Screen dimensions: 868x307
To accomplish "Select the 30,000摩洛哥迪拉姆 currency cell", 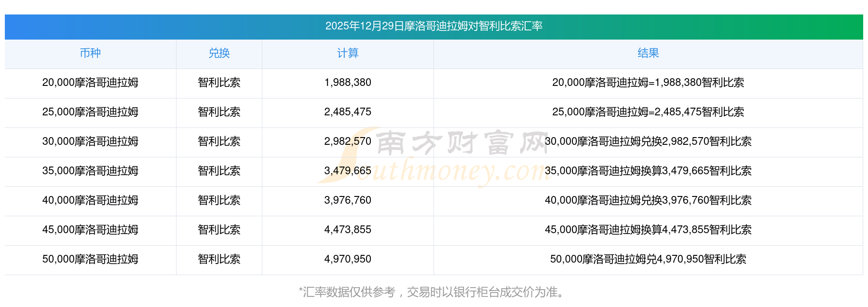I will [x=90, y=141].
